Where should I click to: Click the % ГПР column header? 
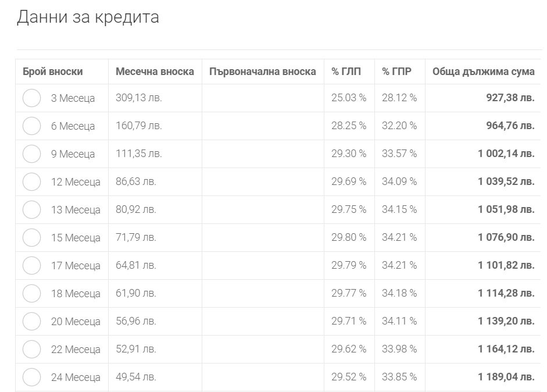[396, 72]
